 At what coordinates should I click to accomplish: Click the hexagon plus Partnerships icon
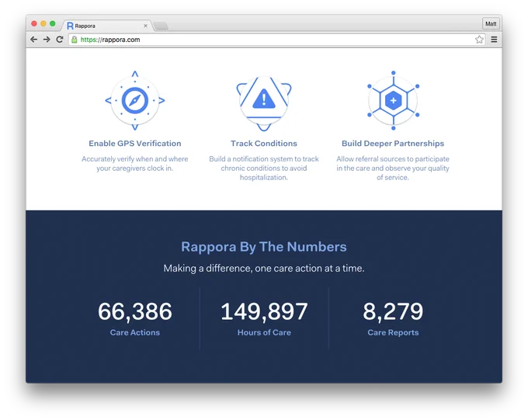click(394, 100)
